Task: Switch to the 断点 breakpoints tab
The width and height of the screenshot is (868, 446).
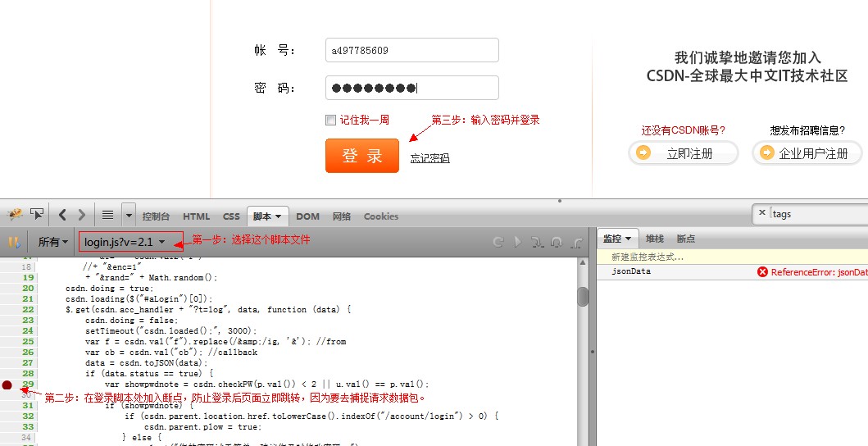Action: [685, 239]
